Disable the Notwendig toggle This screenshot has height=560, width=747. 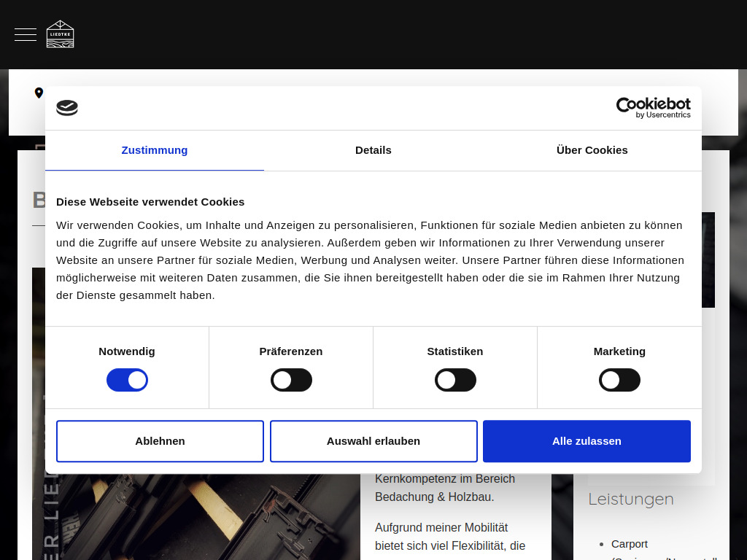pyautogui.click(x=127, y=380)
